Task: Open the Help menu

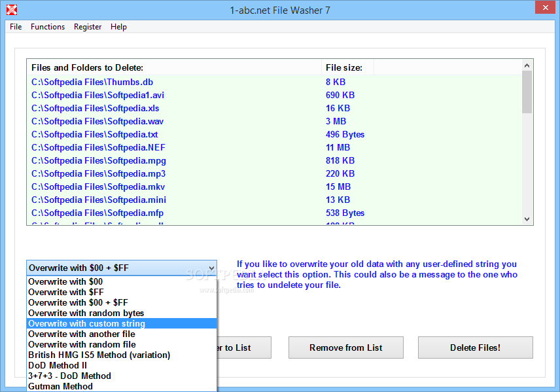Action: (118, 27)
